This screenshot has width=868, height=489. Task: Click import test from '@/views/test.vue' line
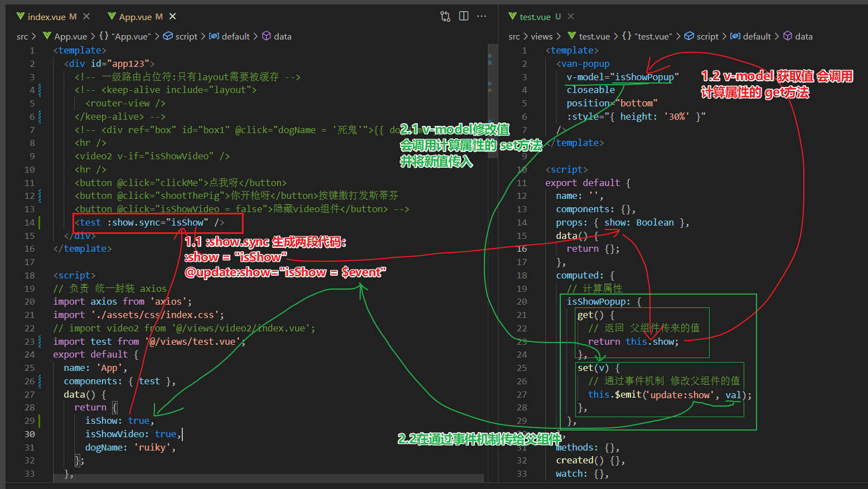coord(149,341)
